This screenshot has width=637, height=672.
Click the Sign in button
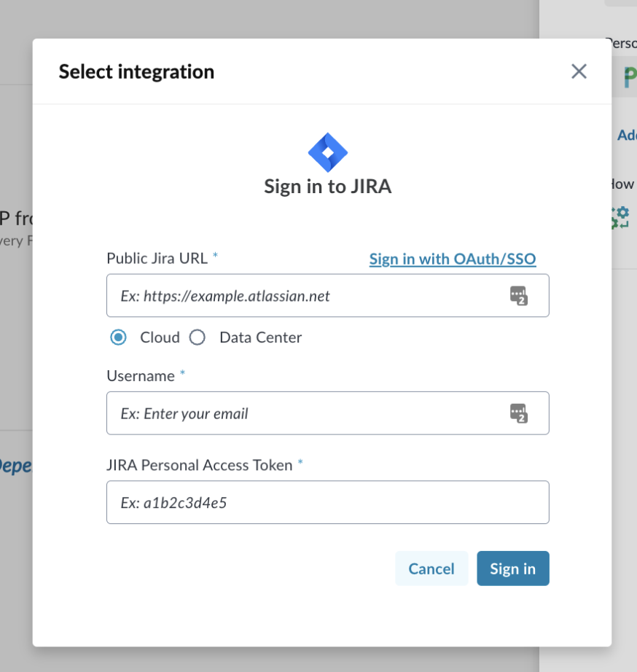coord(512,569)
